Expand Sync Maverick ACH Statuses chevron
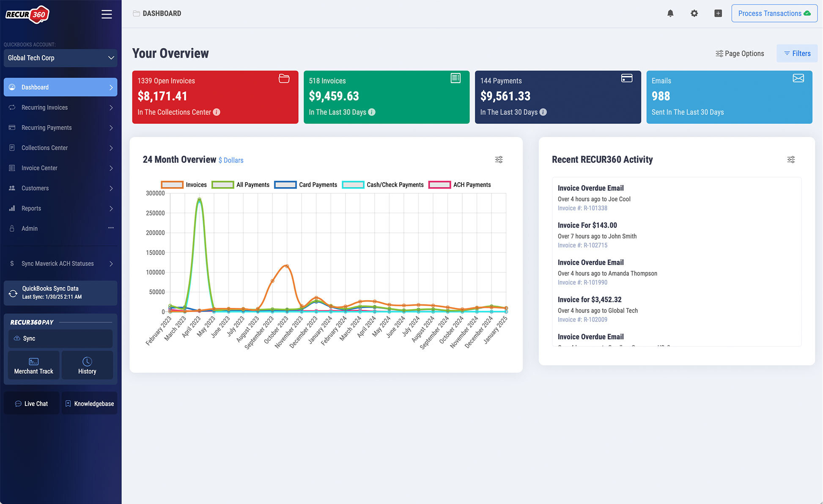 (x=111, y=263)
